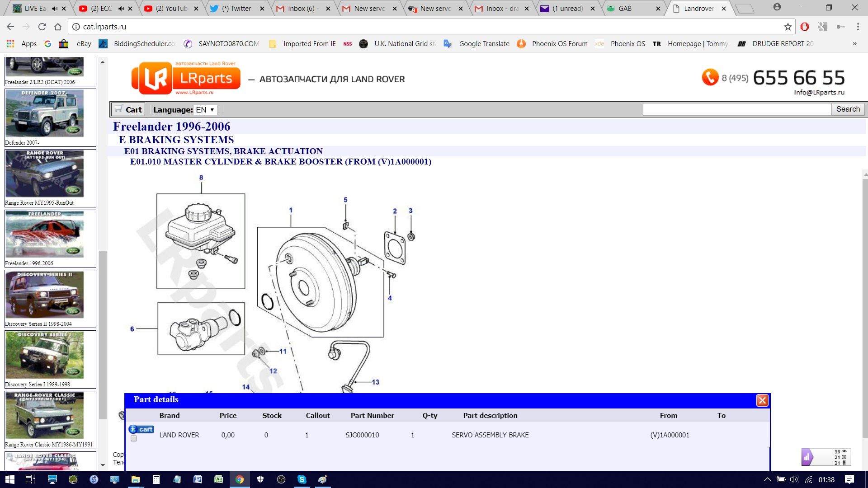Open Skype from taskbar

tap(302, 479)
